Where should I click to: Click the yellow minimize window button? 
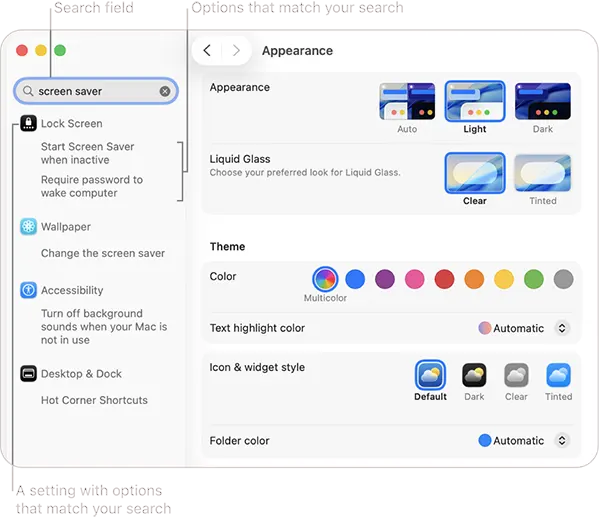pos(41,50)
